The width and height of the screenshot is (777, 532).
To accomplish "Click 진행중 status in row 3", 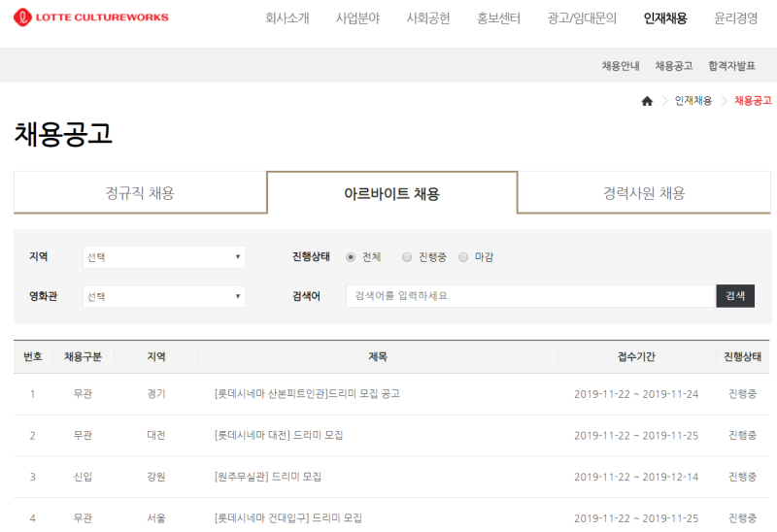I will point(742,477).
